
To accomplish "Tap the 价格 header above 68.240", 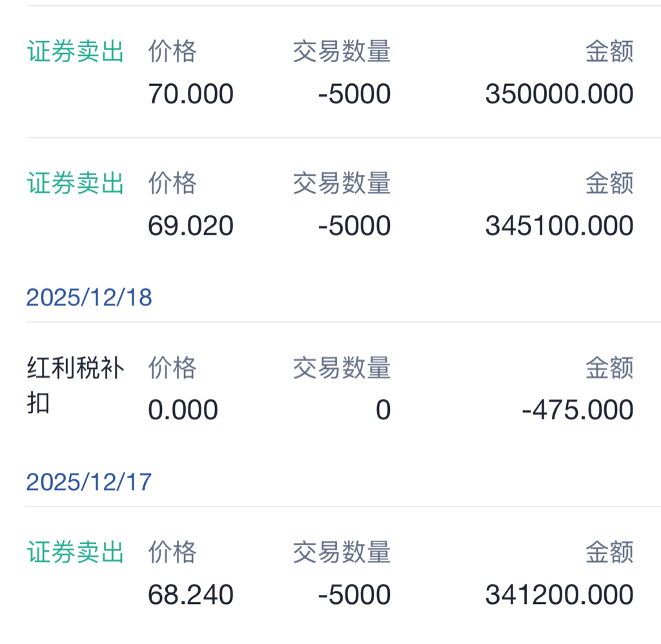I will click(172, 552).
